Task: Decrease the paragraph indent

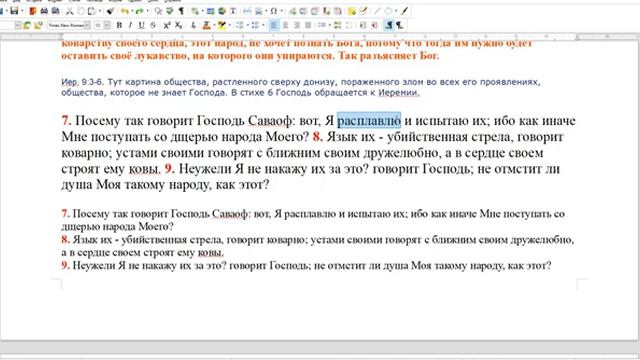Action: [374, 25]
